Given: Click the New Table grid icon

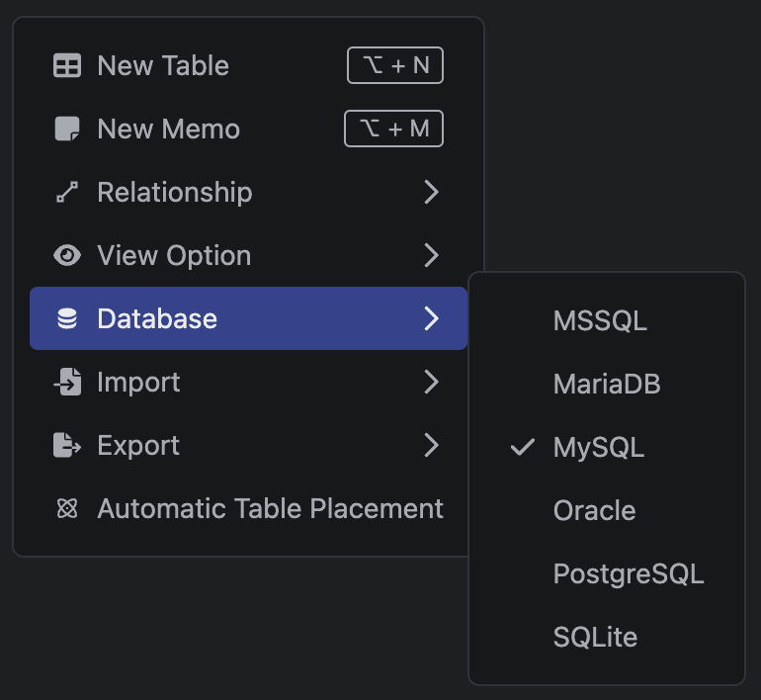Looking at the screenshot, I should click(x=67, y=66).
